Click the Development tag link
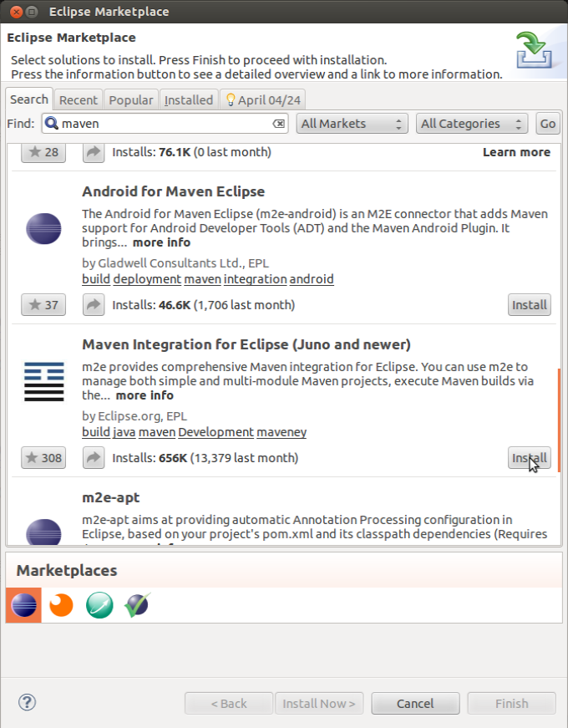568x728 pixels. coord(216,432)
